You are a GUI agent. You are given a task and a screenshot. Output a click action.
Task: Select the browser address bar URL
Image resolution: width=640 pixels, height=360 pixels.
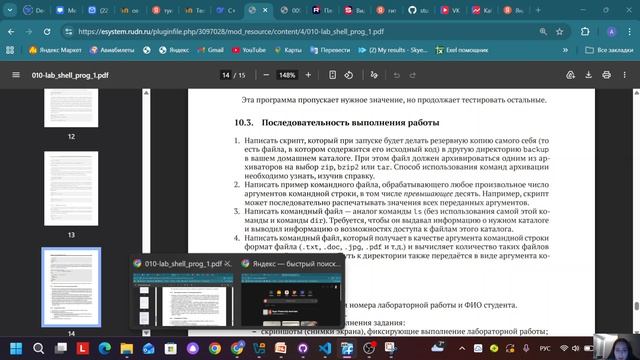(x=231, y=31)
